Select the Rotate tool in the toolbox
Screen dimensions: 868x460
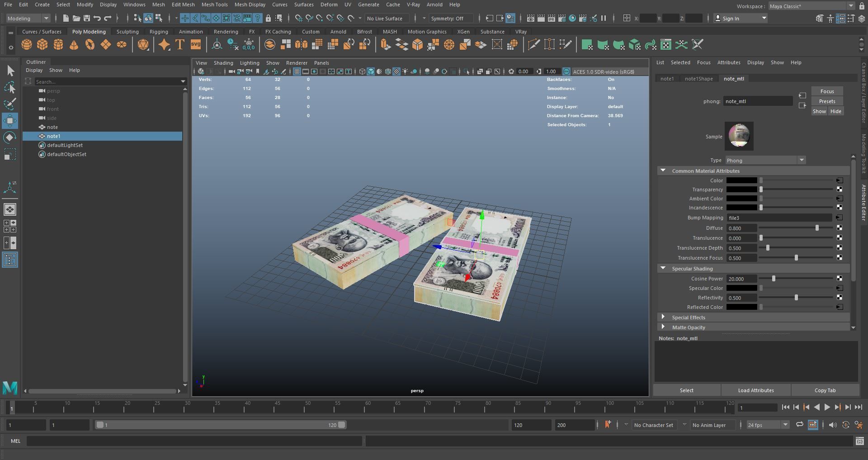pyautogui.click(x=10, y=138)
